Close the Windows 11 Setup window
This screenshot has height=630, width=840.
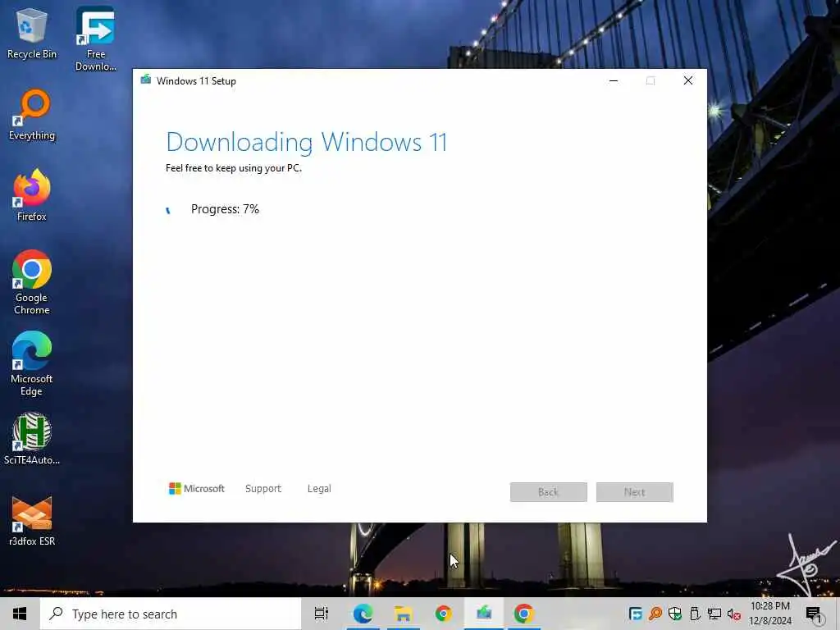coord(688,81)
